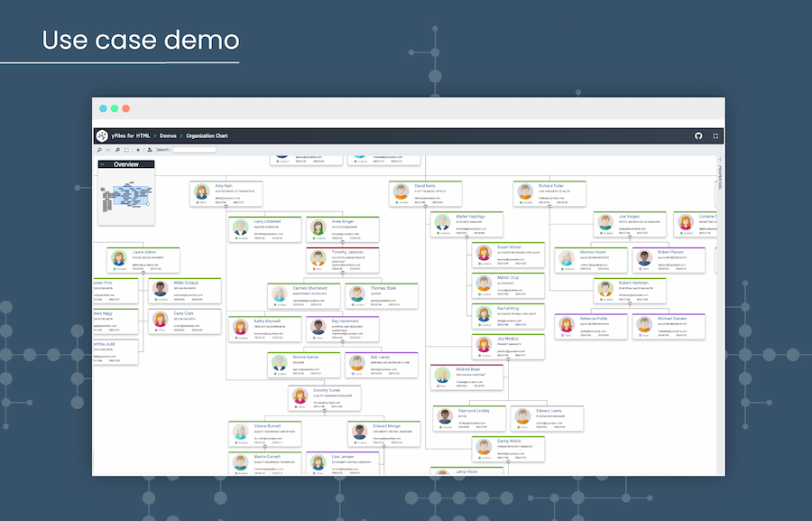Fit graph content to view
The width and height of the screenshot is (812, 521).
click(x=127, y=150)
